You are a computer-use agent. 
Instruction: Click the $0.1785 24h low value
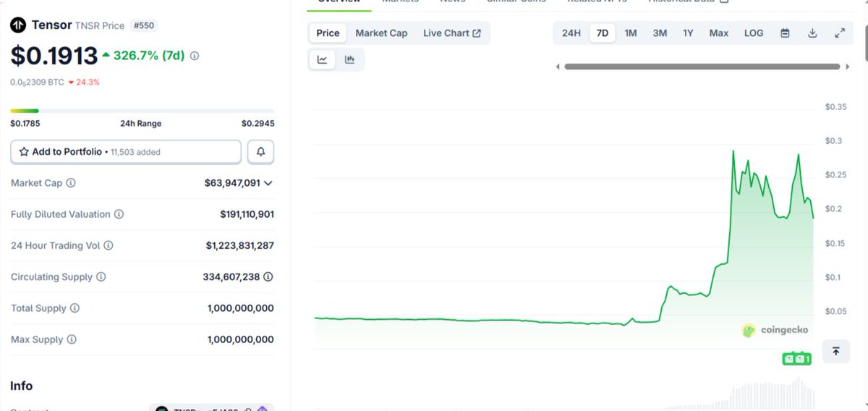26,124
